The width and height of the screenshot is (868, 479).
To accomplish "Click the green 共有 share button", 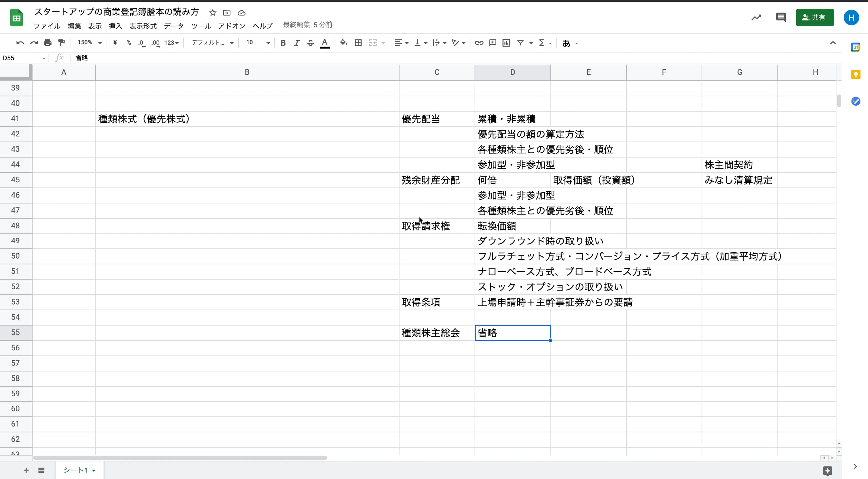I will [814, 17].
